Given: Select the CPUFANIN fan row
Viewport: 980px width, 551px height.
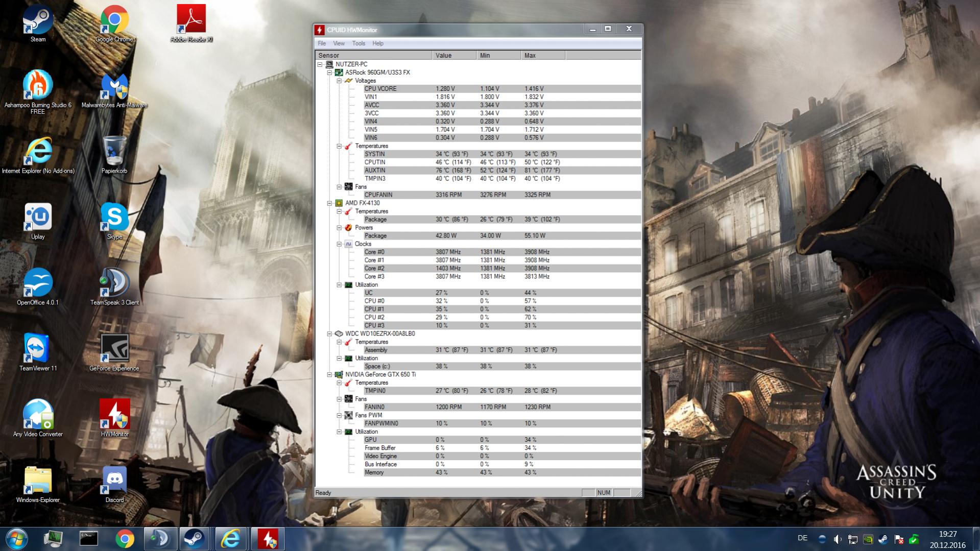Looking at the screenshot, I should (502, 195).
